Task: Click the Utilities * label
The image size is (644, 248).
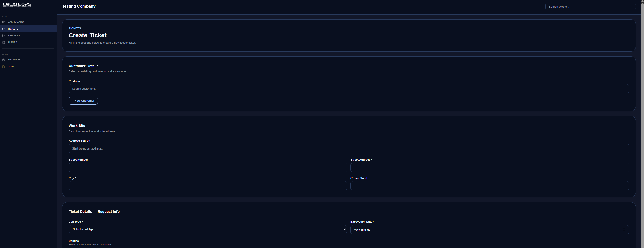Action: click(75, 241)
